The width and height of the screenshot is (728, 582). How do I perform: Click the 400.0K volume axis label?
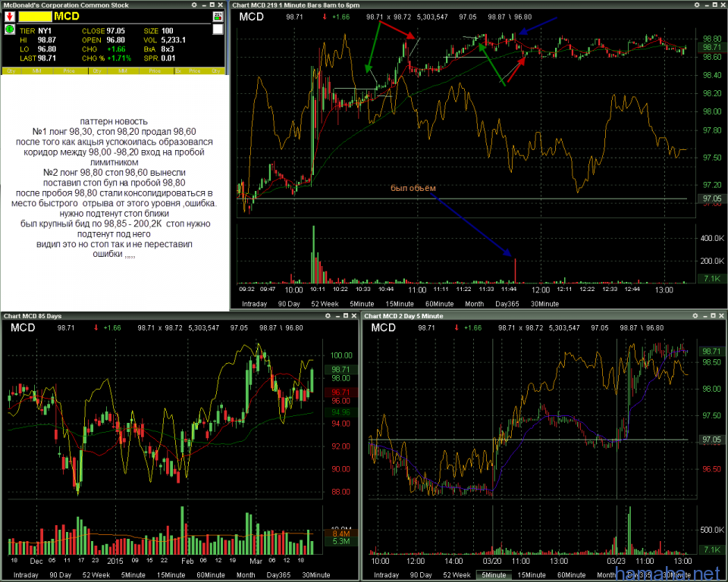coord(712,238)
